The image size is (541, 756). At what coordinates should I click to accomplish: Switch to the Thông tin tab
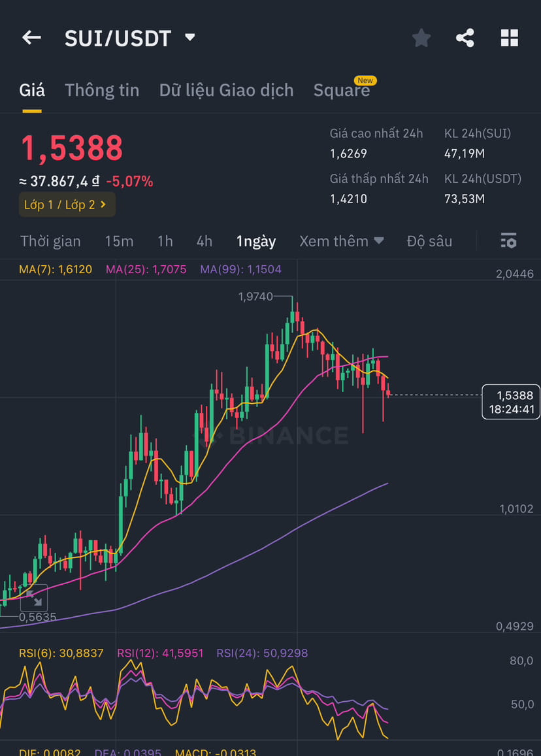pos(102,90)
